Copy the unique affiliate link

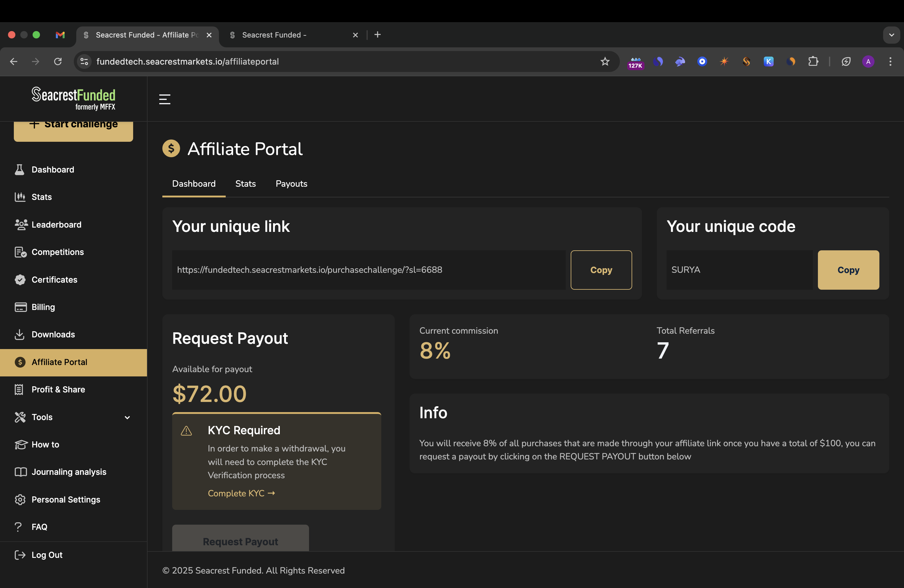(601, 270)
